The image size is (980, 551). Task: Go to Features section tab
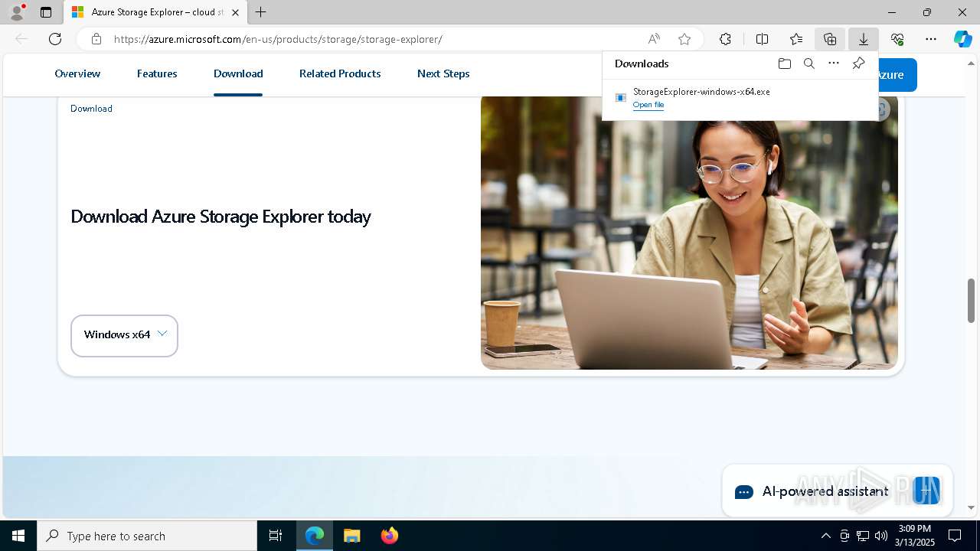[x=157, y=73]
